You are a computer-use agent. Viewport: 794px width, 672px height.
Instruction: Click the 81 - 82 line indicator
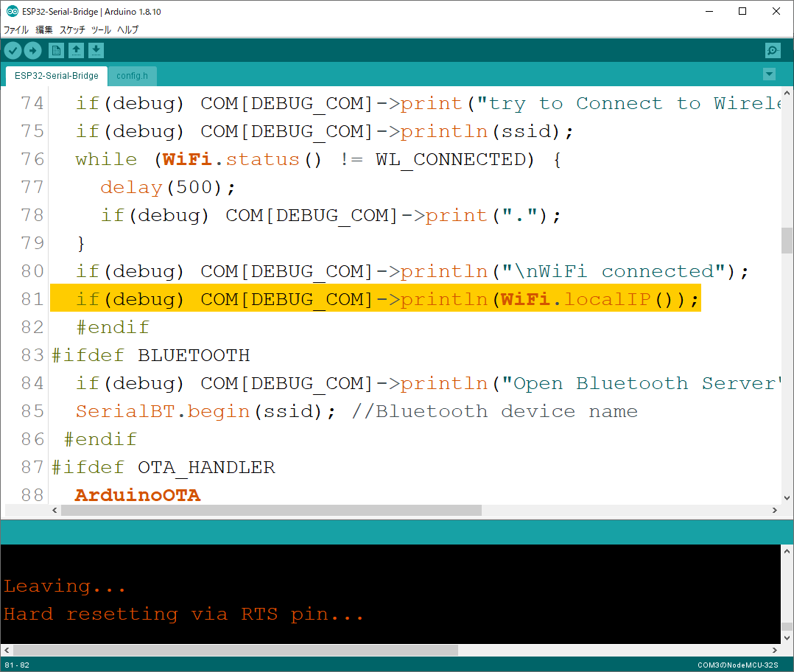pyautogui.click(x=17, y=665)
